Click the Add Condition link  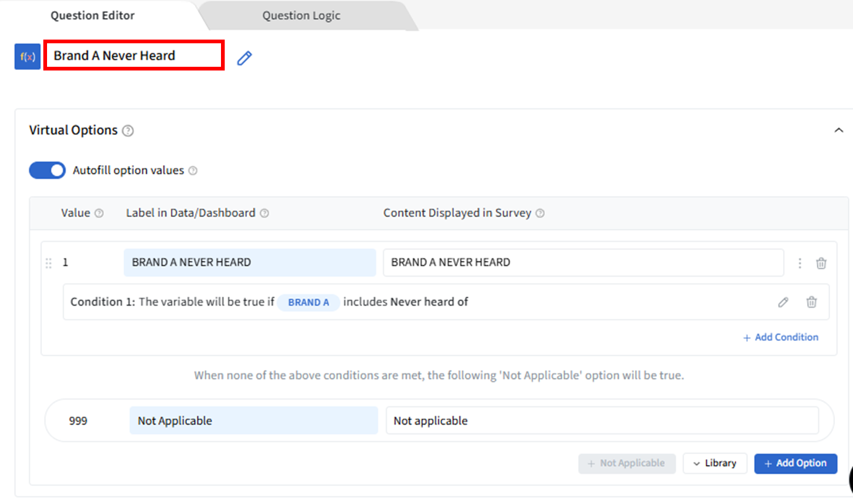781,338
